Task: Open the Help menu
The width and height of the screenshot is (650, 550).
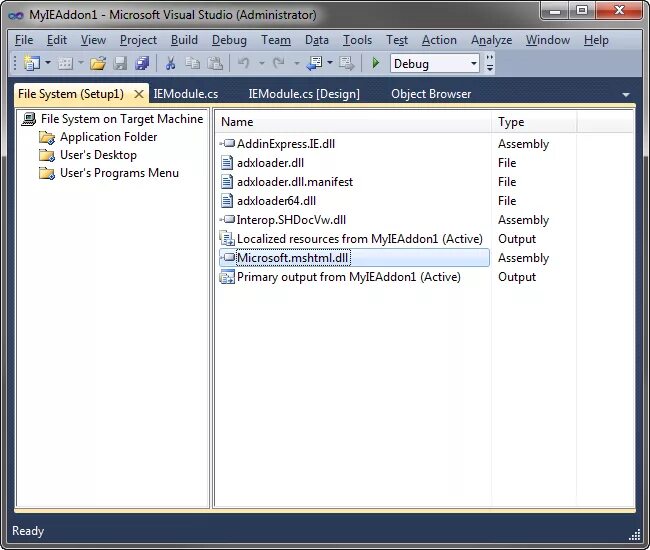Action: click(x=596, y=40)
